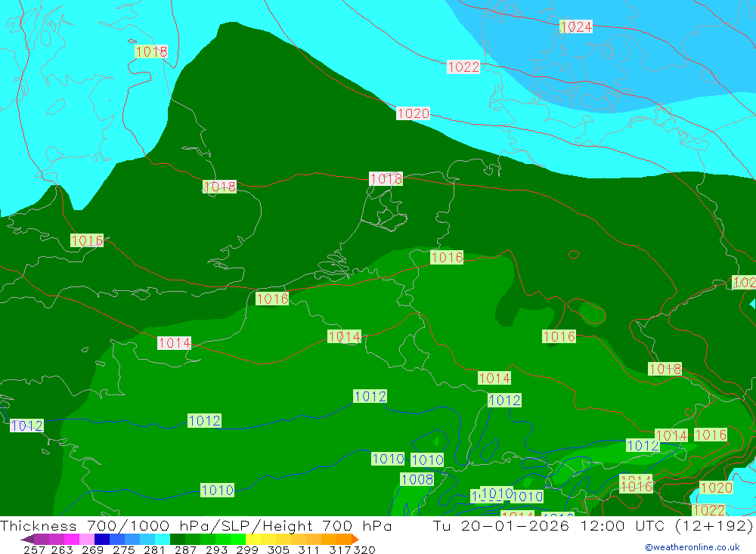Viewport: 756px width, 554px height.
Task: Pick the darkest green legend swatch
Action: tap(178, 539)
